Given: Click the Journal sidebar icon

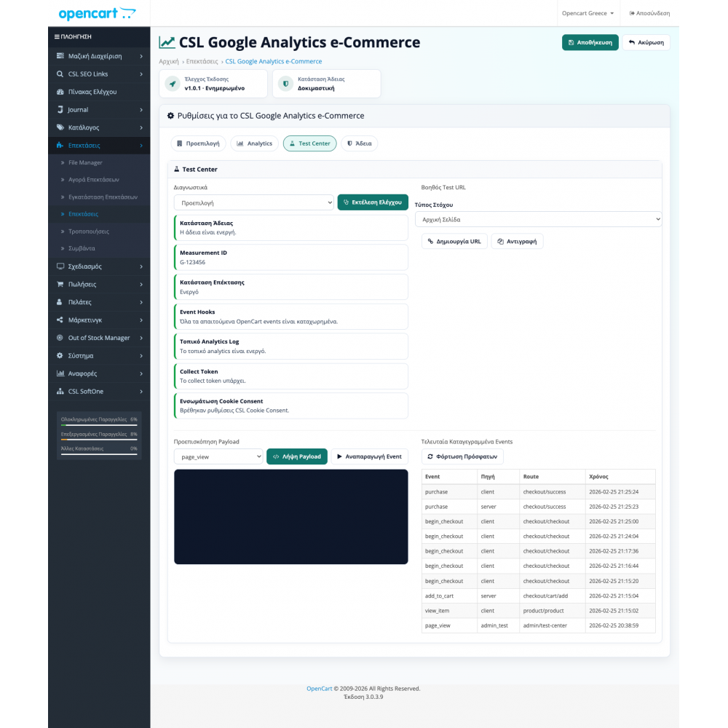Looking at the screenshot, I should pos(60,110).
